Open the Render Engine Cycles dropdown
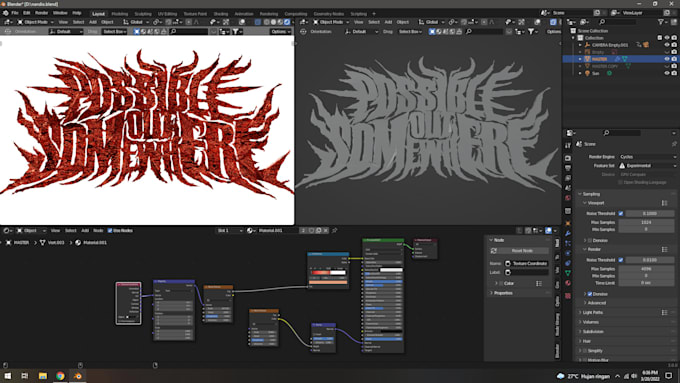This screenshot has width=680, height=383. [647, 157]
